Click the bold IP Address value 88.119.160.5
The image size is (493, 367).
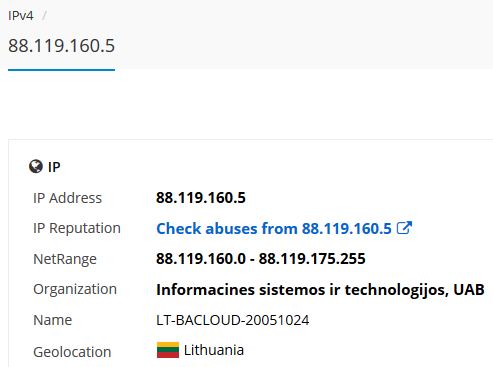coord(201,198)
